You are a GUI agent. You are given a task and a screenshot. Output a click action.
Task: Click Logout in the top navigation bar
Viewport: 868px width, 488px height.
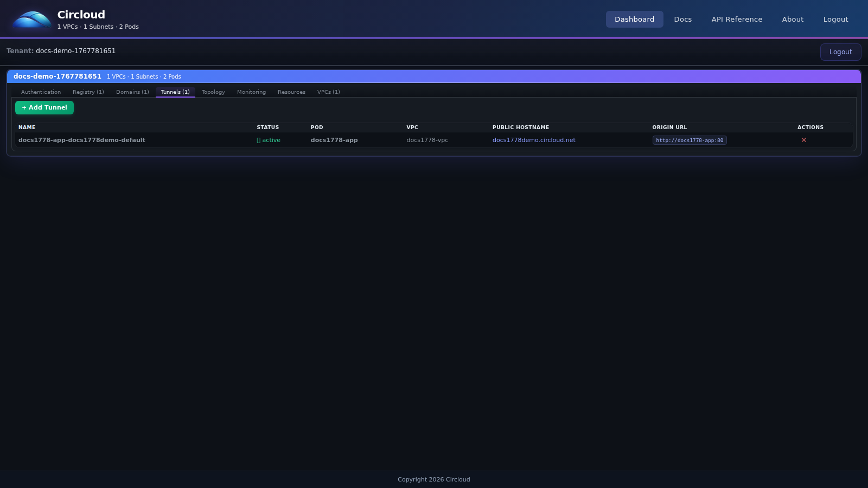point(835,20)
